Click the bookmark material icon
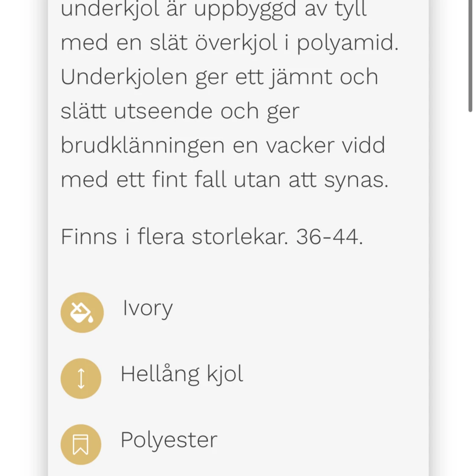 (81, 444)
